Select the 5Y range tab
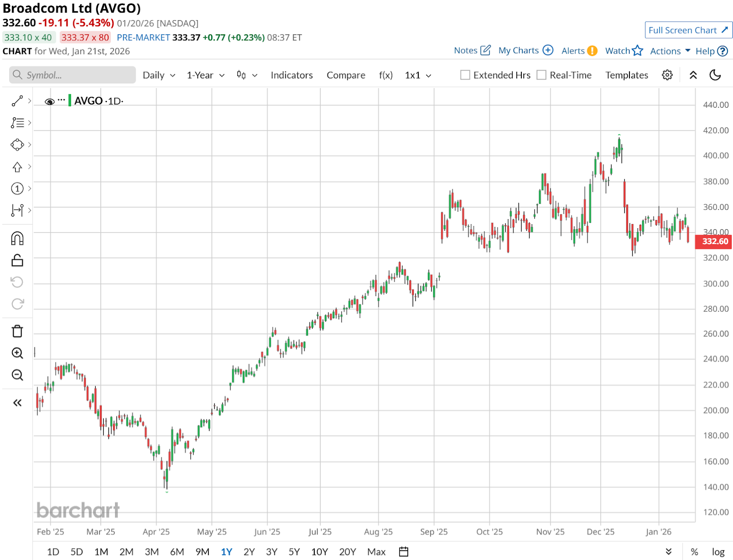This screenshot has width=733, height=560. point(294,552)
